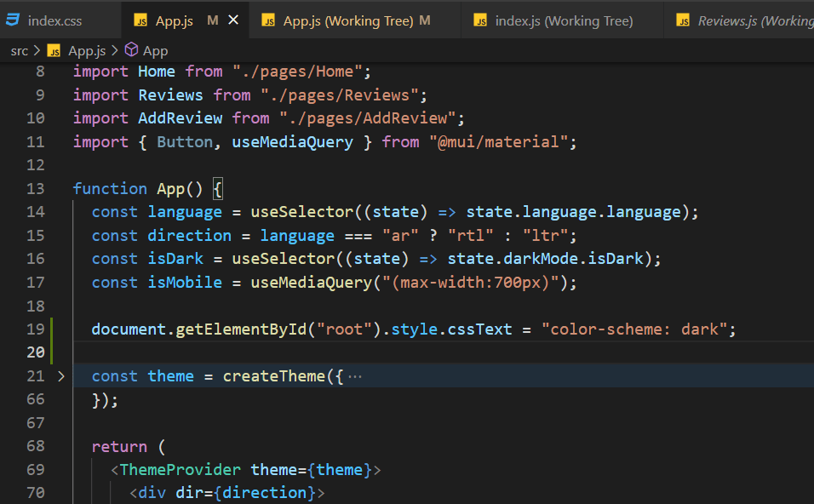
Task: Click the JS file icon on App.js tab
Action: (x=142, y=19)
